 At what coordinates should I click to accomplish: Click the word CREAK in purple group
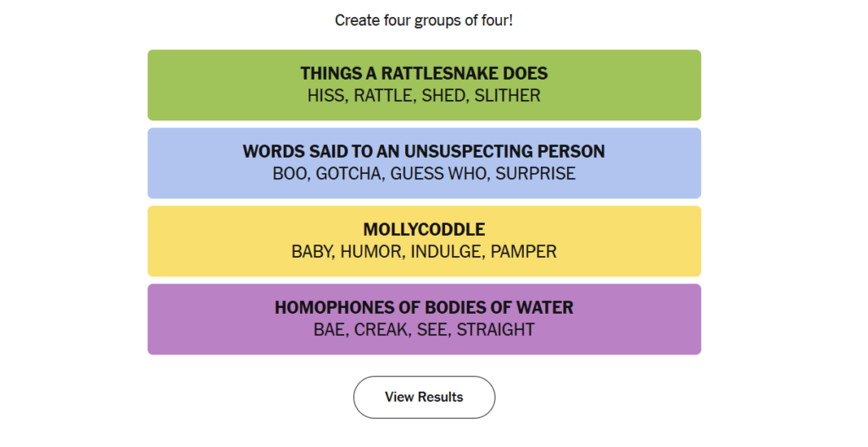(381, 330)
